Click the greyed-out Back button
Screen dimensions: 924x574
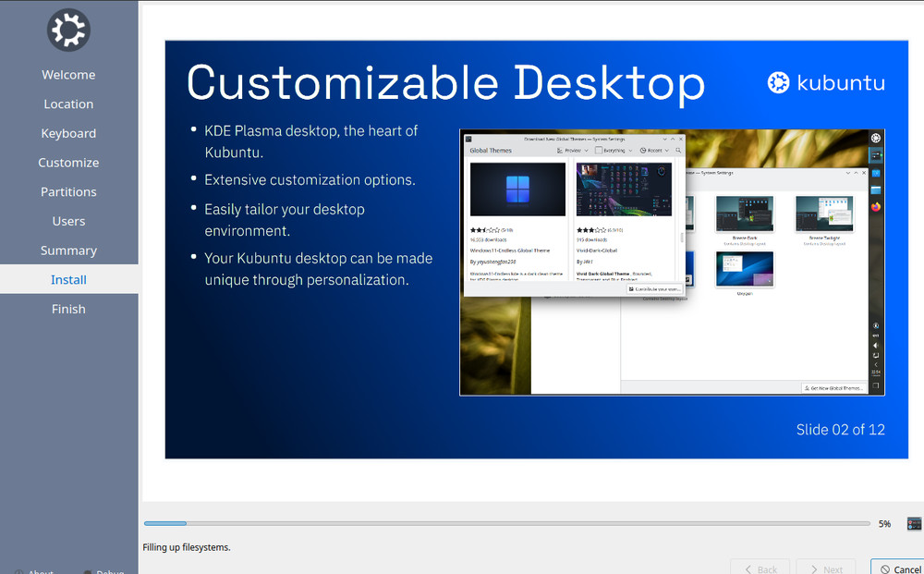[x=760, y=568]
